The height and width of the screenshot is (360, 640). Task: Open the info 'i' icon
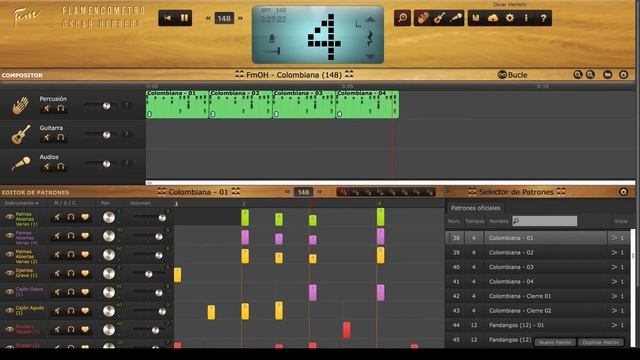pos(526,18)
